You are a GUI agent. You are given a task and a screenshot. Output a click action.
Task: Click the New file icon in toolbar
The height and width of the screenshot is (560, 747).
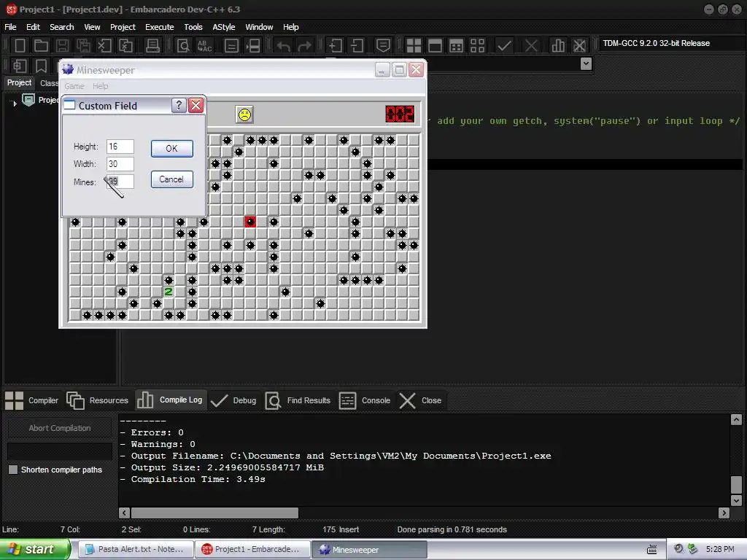(x=20, y=46)
